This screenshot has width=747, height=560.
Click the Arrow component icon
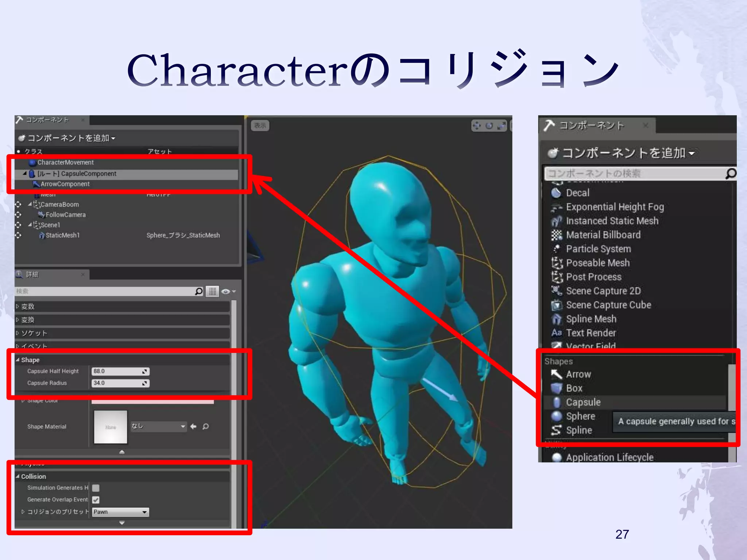click(557, 374)
